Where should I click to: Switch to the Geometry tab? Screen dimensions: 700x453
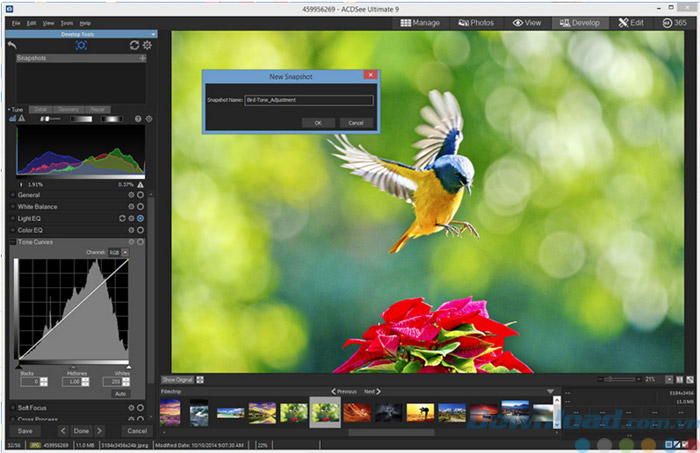click(68, 109)
